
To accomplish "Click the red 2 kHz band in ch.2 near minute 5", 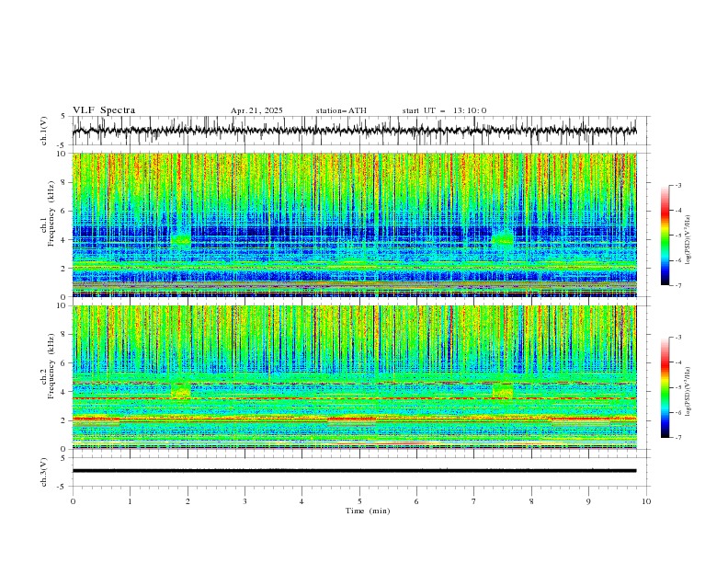I will click(x=351, y=419).
